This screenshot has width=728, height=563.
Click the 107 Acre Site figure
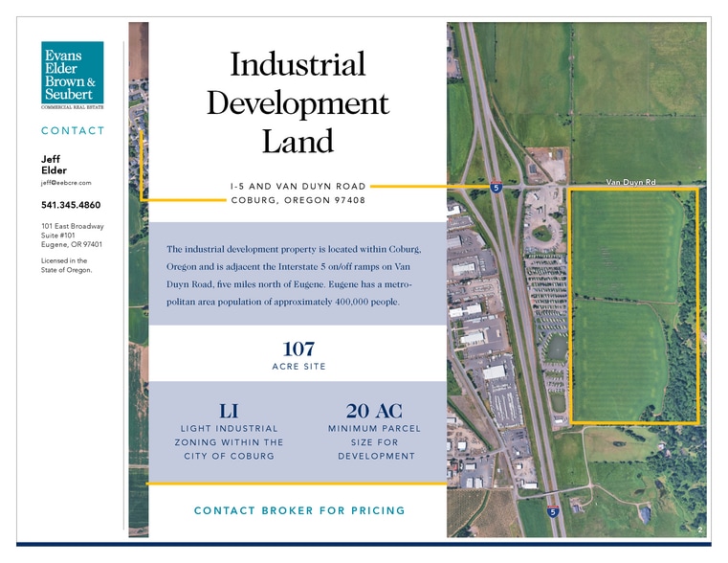[x=298, y=355]
